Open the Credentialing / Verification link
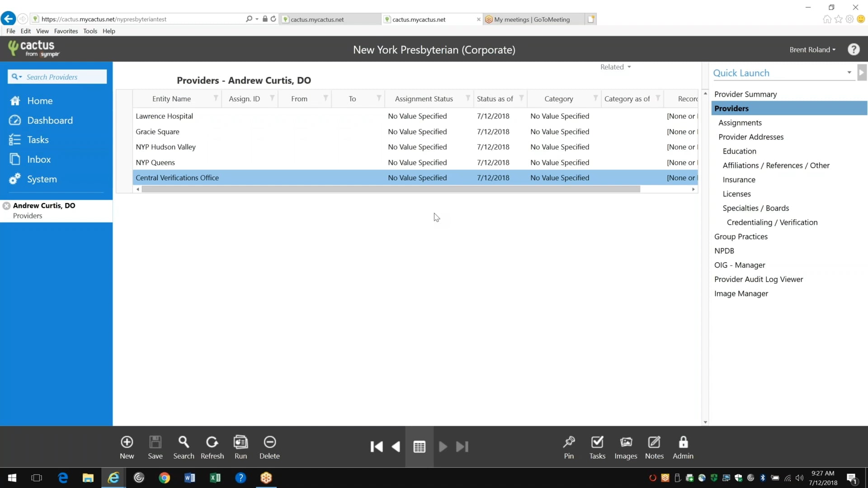 click(x=772, y=222)
